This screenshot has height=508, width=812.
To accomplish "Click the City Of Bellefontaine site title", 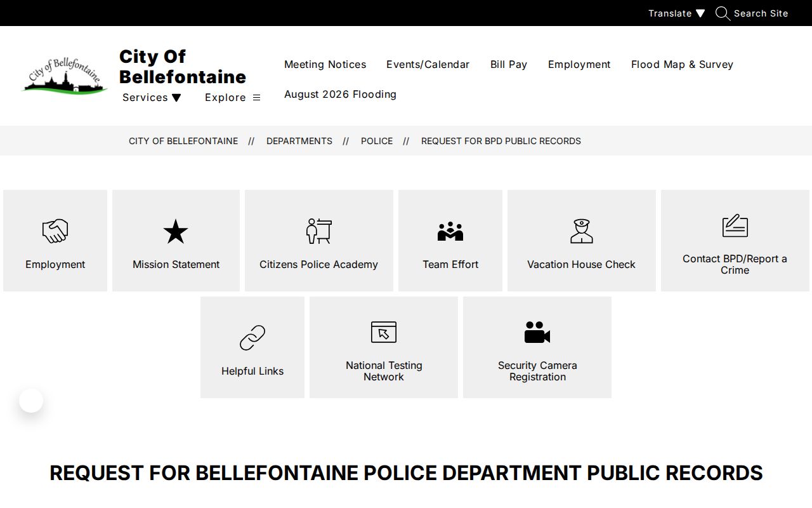I will click(x=183, y=66).
